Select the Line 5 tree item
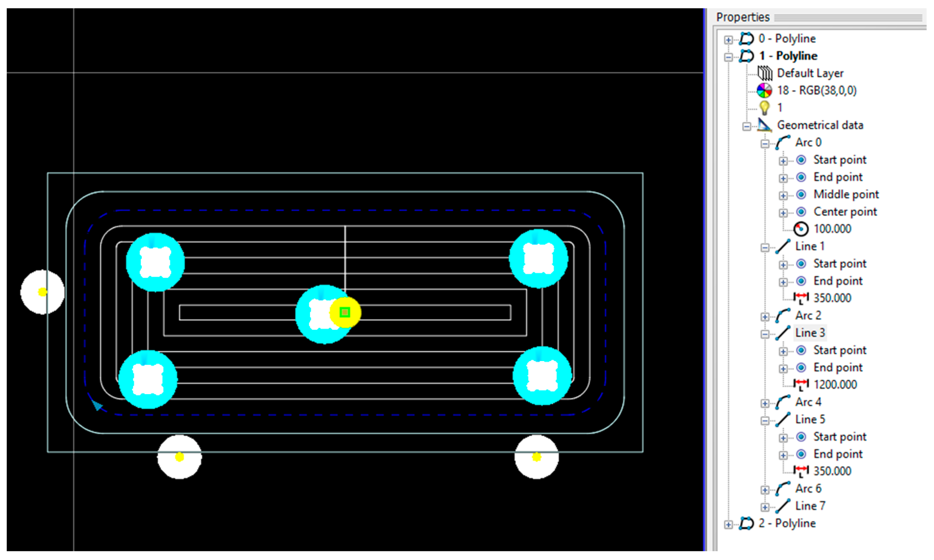The width and height of the screenshot is (934, 560). tap(810, 419)
